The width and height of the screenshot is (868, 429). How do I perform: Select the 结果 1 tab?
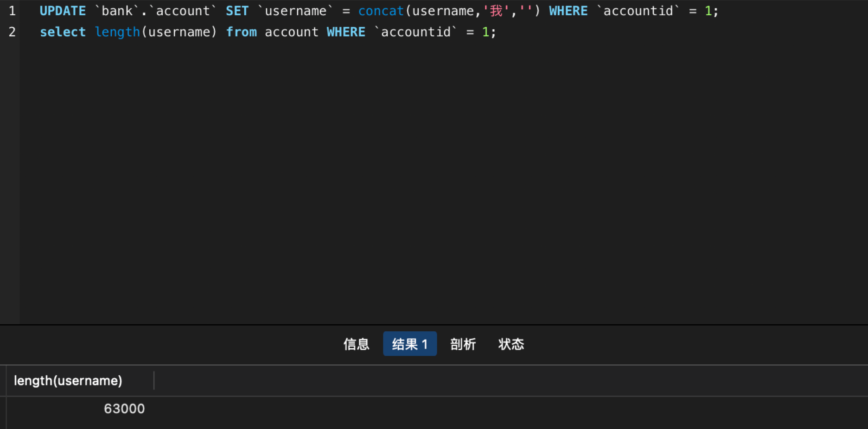click(409, 344)
